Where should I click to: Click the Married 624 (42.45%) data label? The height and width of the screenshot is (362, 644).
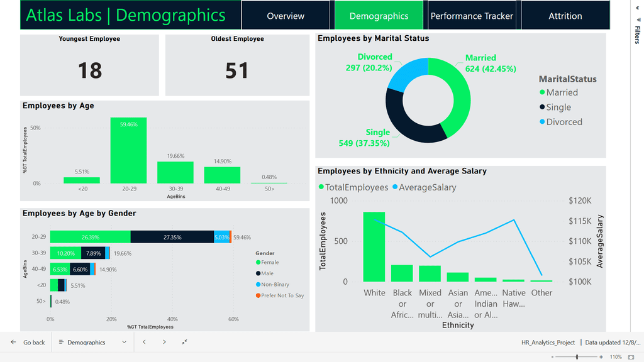[x=491, y=63]
